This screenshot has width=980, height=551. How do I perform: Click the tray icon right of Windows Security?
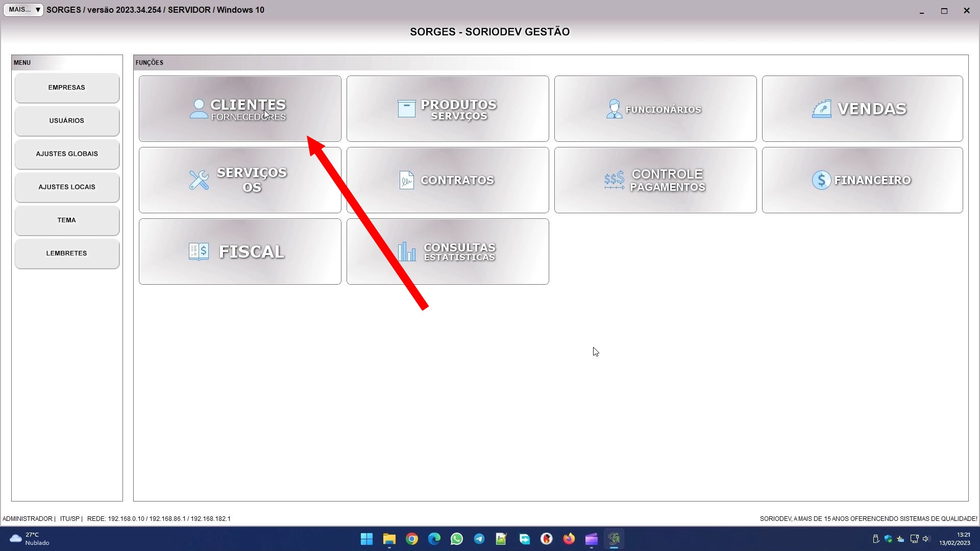coord(900,539)
